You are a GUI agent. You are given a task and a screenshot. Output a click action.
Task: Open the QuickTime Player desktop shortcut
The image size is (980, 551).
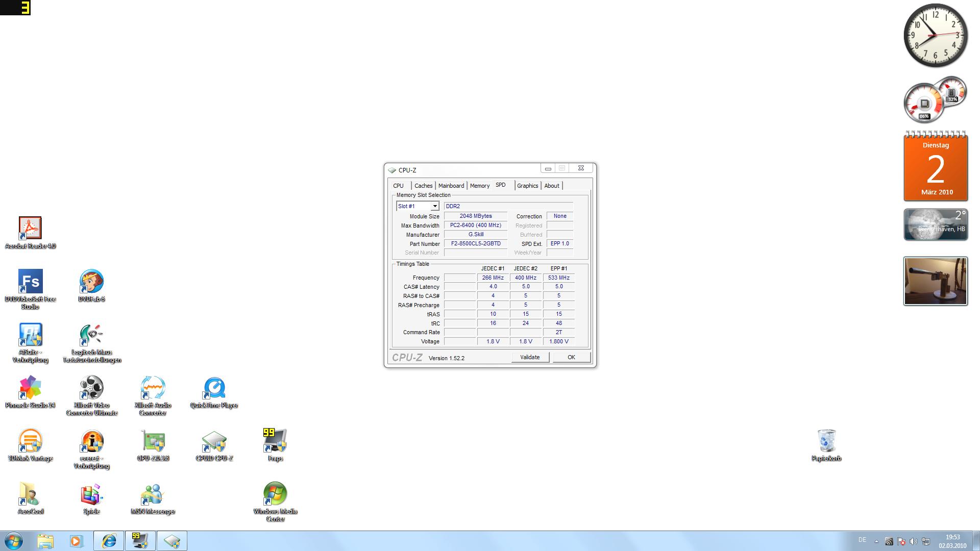click(x=214, y=388)
